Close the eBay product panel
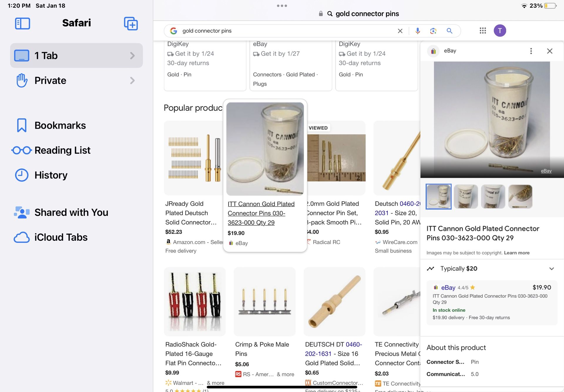This screenshot has width=564, height=392. (x=550, y=51)
